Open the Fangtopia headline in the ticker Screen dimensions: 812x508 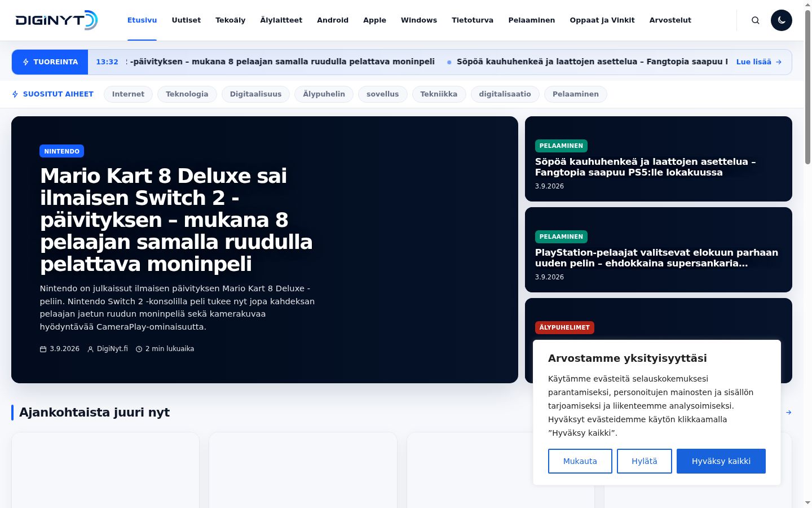[x=592, y=62]
